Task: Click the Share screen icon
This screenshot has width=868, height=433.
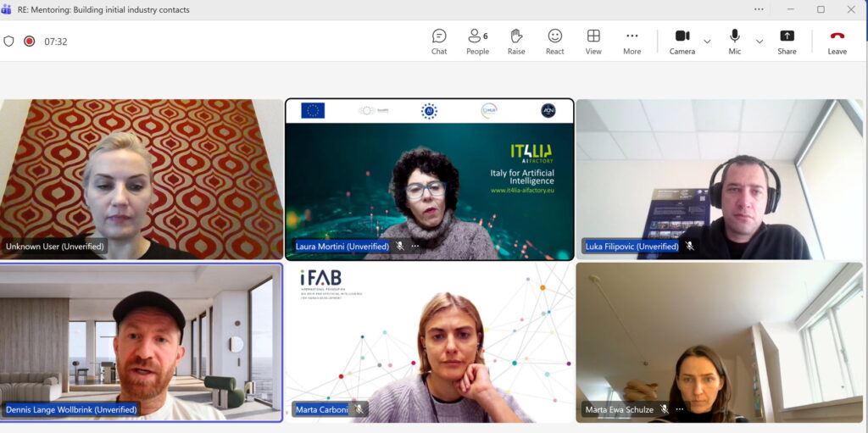Action: pos(787,42)
